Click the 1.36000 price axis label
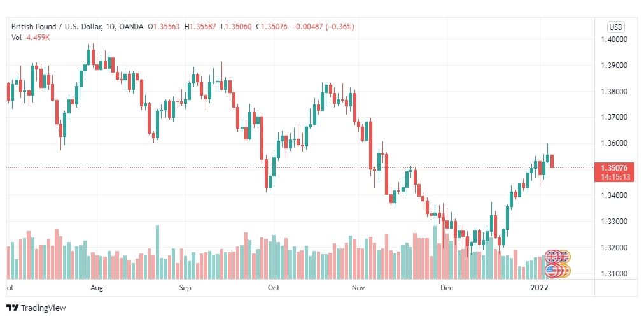 tap(613, 143)
